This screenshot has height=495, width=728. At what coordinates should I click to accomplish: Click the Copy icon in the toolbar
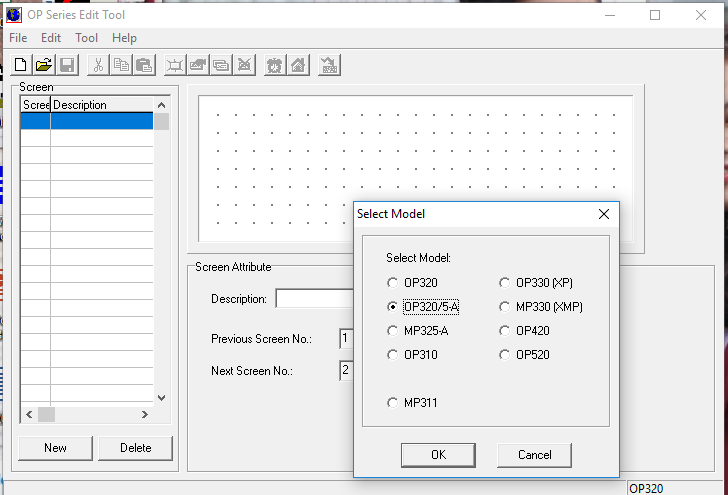click(x=121, y=65)
